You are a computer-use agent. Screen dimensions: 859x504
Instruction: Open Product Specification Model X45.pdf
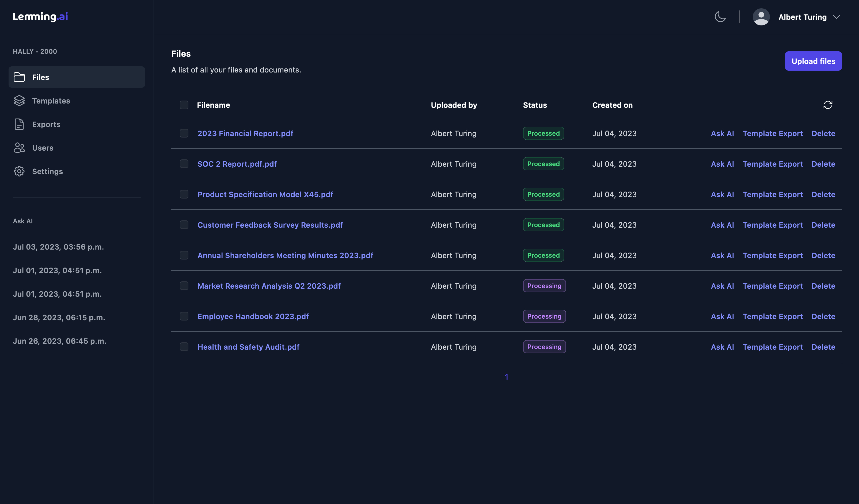coord(265,194)
